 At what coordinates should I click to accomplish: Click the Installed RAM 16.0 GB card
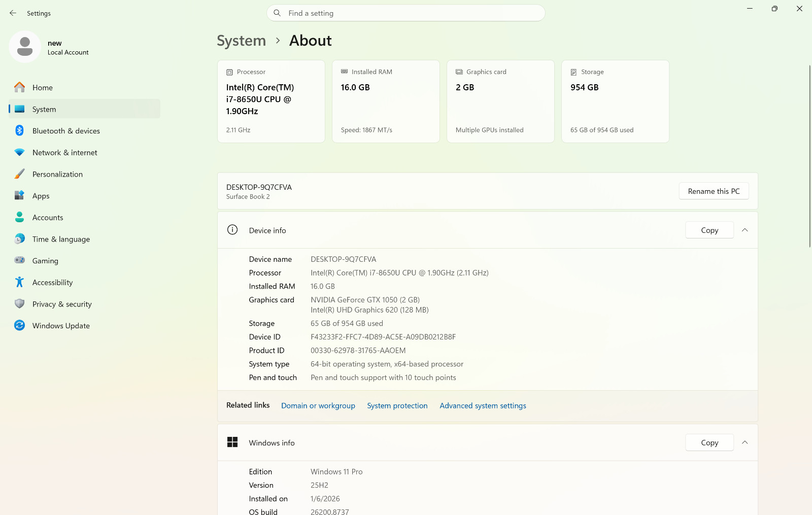coord(386,101)
